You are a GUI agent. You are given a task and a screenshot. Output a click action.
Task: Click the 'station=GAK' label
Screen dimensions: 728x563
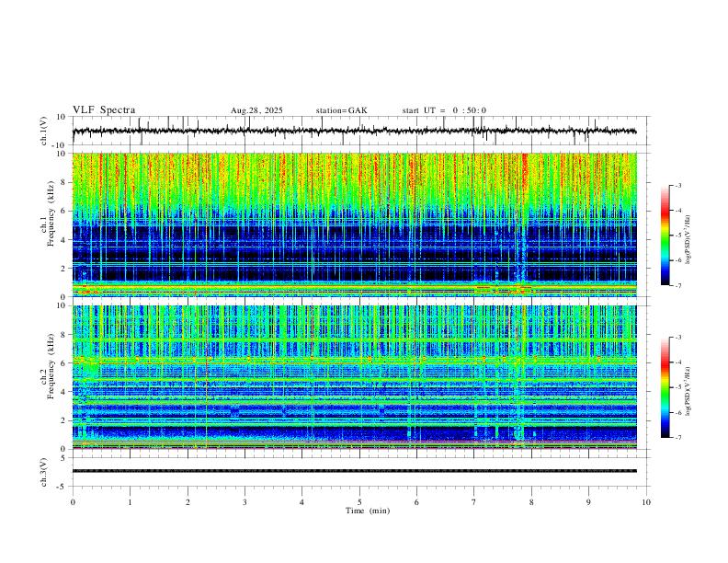click(341, 110)
